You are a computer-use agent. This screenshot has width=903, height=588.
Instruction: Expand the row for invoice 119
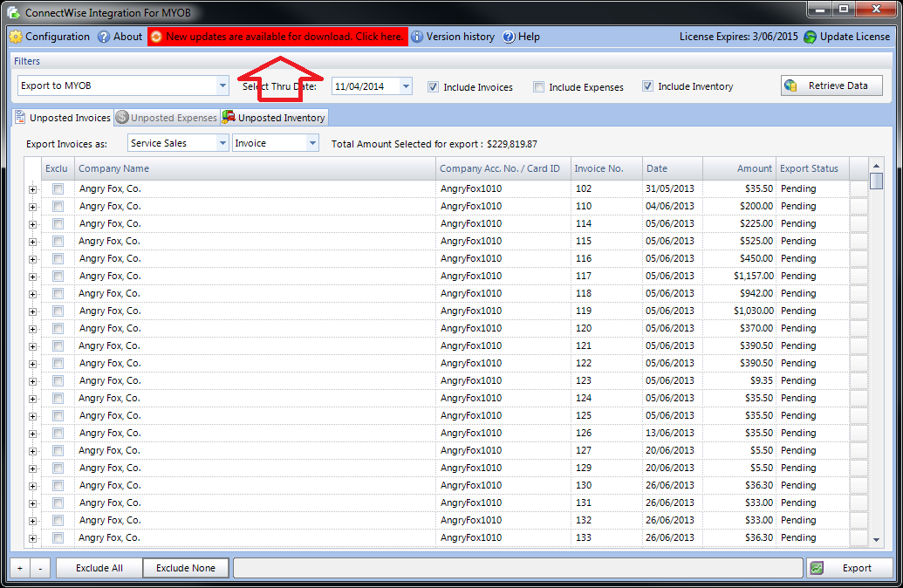point(33,311)
